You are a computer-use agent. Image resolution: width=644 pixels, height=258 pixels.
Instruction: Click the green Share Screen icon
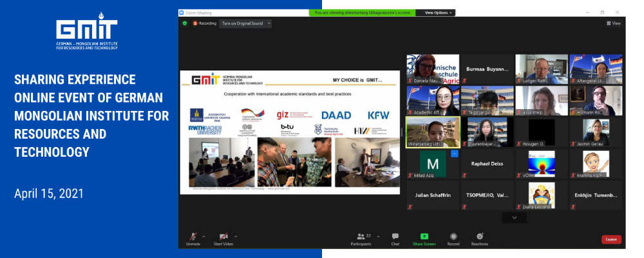point(424,236)
